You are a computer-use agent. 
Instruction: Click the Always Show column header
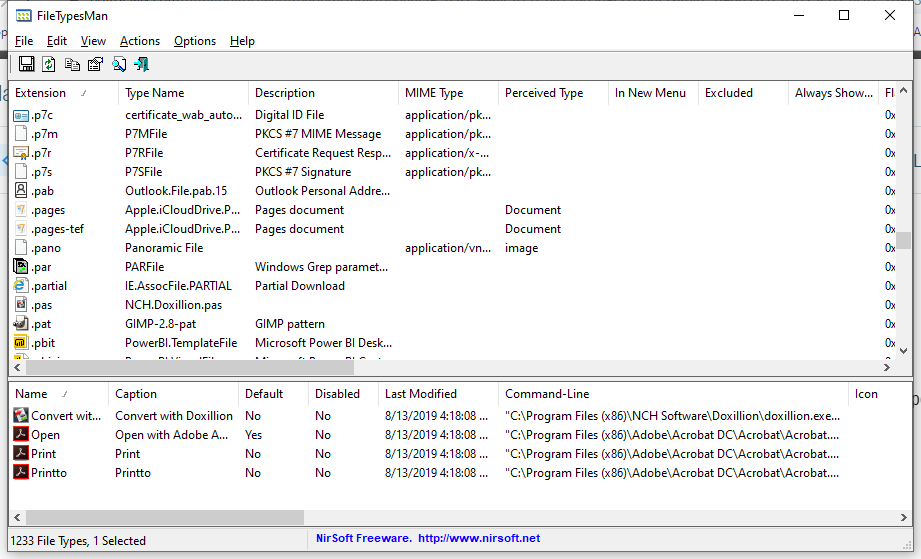coord(833,93)
